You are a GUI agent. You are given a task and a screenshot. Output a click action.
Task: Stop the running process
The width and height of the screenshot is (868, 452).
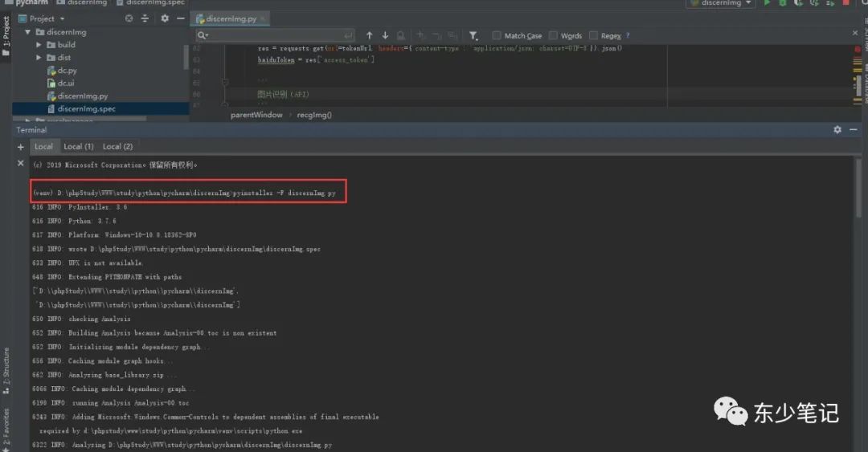(x=845, y=2)
